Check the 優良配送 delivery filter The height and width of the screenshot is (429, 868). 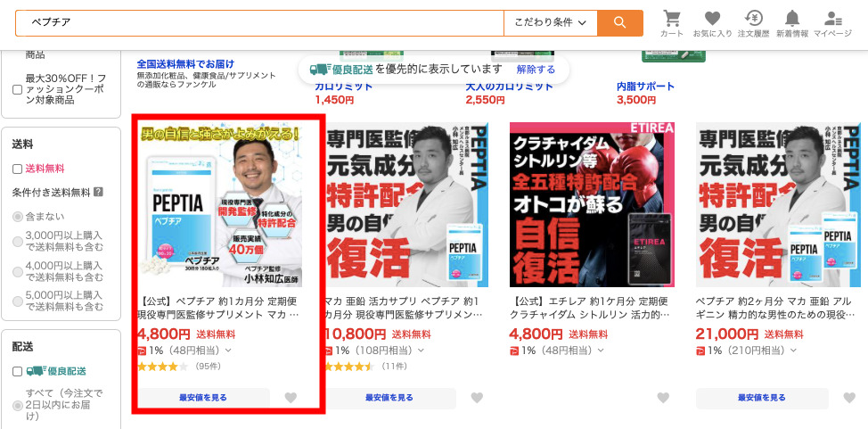tap(17, 371)
